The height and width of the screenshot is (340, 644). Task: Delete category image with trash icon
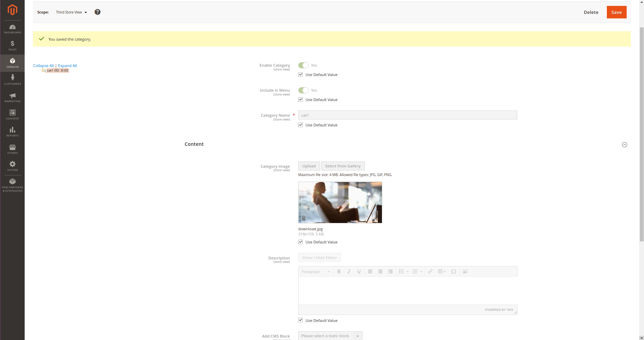tap(304, 218)
